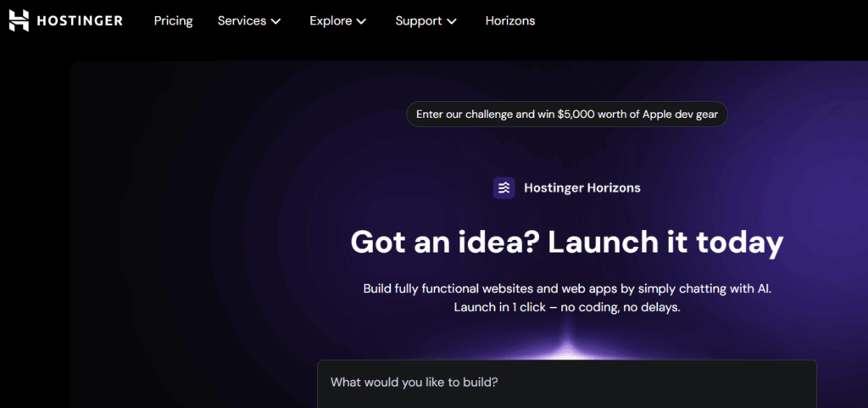Expand the Explore dropdown chevron
The height and width of the screenshot is (408, 868).
click(x=362, y=21)
